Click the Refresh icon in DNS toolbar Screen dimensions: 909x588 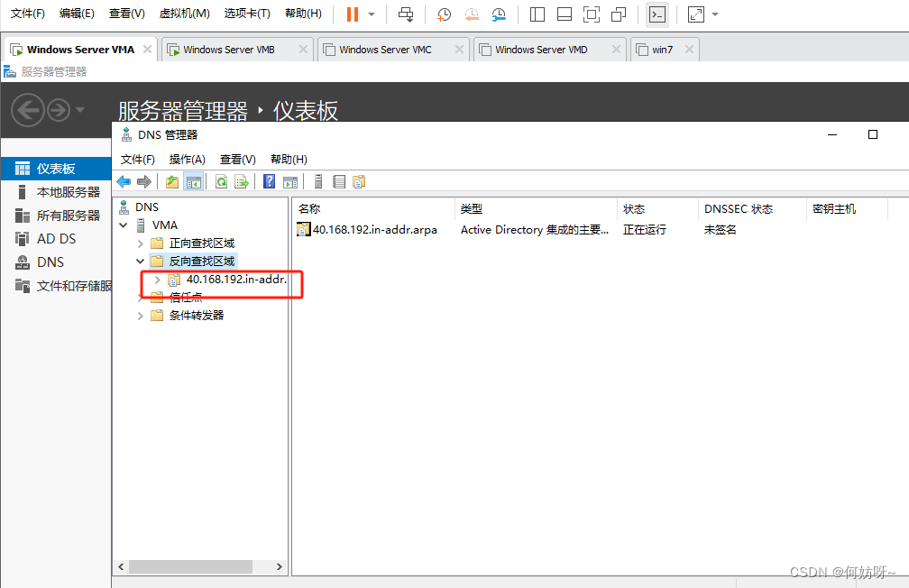click(x=221, y=182)
